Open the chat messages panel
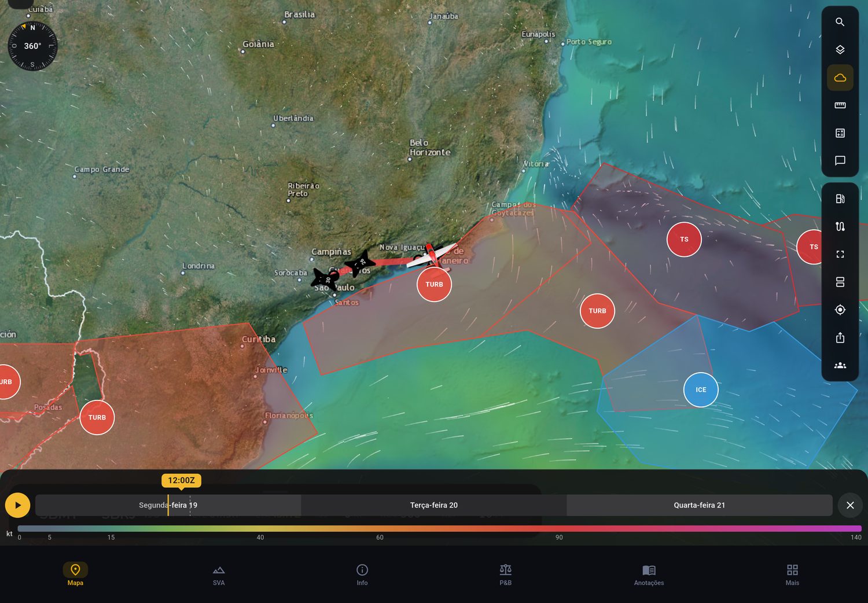 point(840,161)
